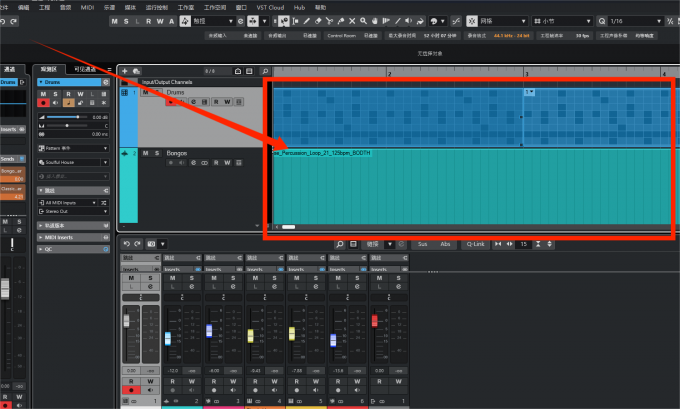
Task: Click the Abs button in MixConsole
Action: tap(445, 244)
